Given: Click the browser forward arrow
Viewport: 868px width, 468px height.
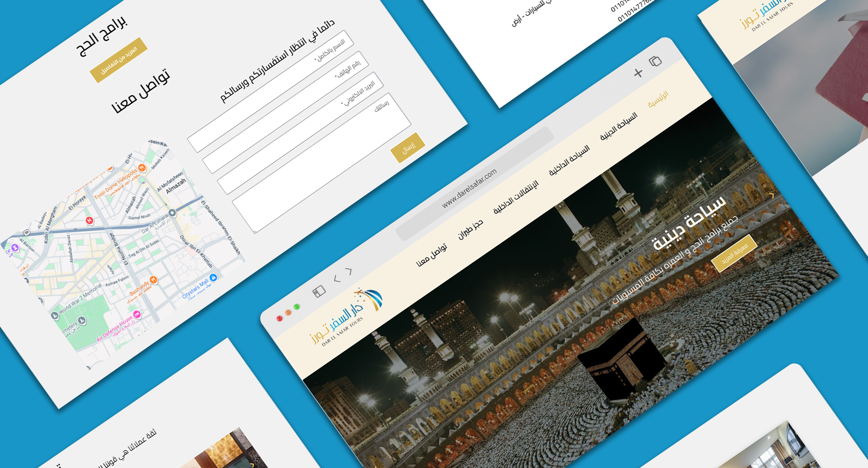Looking at the screenshot, I should [x=349, y=271].
